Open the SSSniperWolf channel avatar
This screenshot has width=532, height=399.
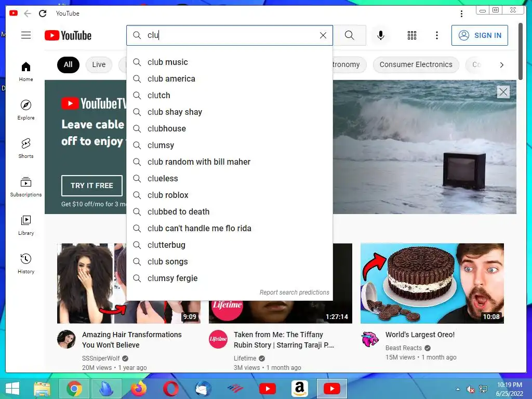pyautogui.click(x=66, y=339)
